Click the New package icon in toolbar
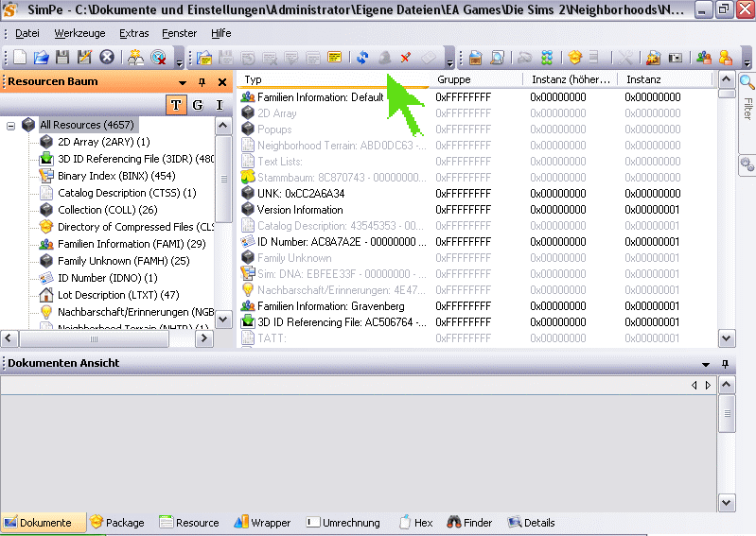Viewport: 756px width, 536px height. click(21, 58)
